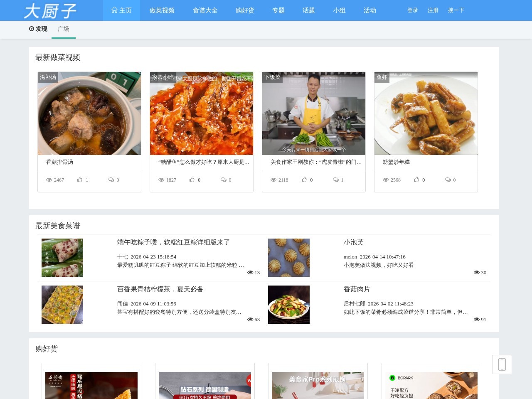Screen dimensions: 532x399
Task: Click the 登录 link
Action: (x=412, y=10)
